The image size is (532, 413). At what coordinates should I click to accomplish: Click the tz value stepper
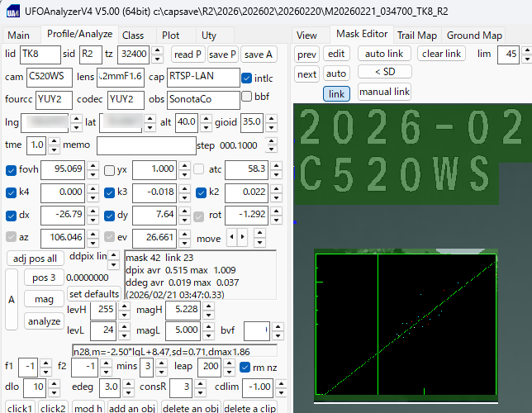[x=157, y=55]
